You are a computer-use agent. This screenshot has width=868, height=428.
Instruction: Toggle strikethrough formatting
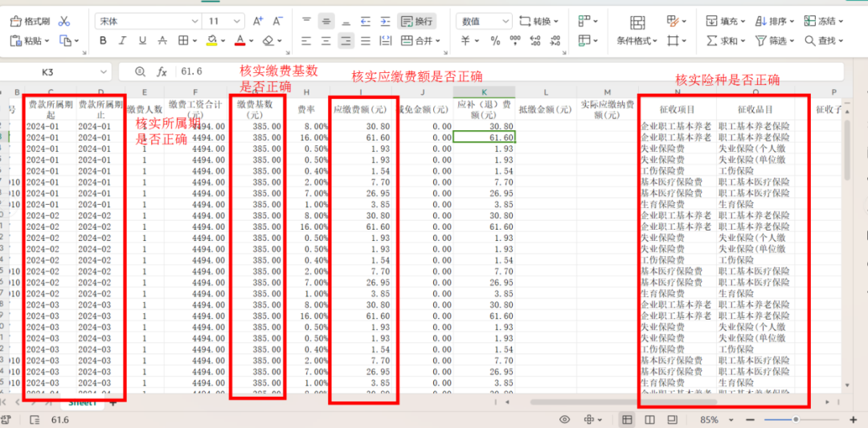click(x=162, y=40)
